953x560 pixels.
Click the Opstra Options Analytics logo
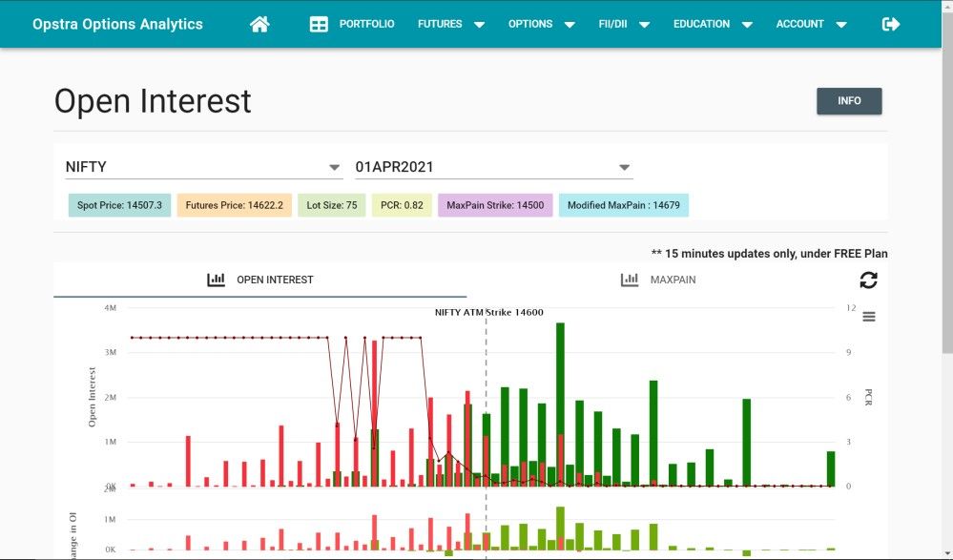click(x=117, y=24)
